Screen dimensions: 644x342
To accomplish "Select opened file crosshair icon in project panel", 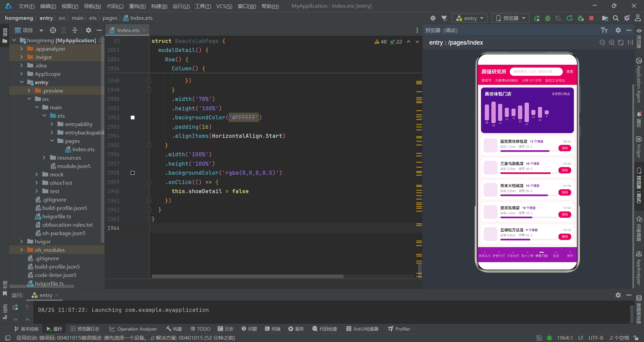I will point(53,30).
